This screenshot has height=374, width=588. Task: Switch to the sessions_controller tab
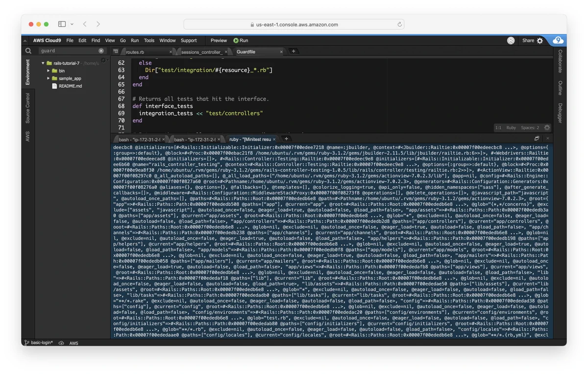click(202, 51)
